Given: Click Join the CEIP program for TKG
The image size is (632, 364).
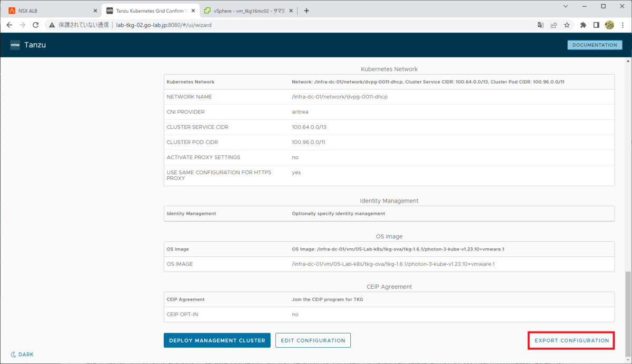Looking at the screenshot, I should tap(327, 299).
